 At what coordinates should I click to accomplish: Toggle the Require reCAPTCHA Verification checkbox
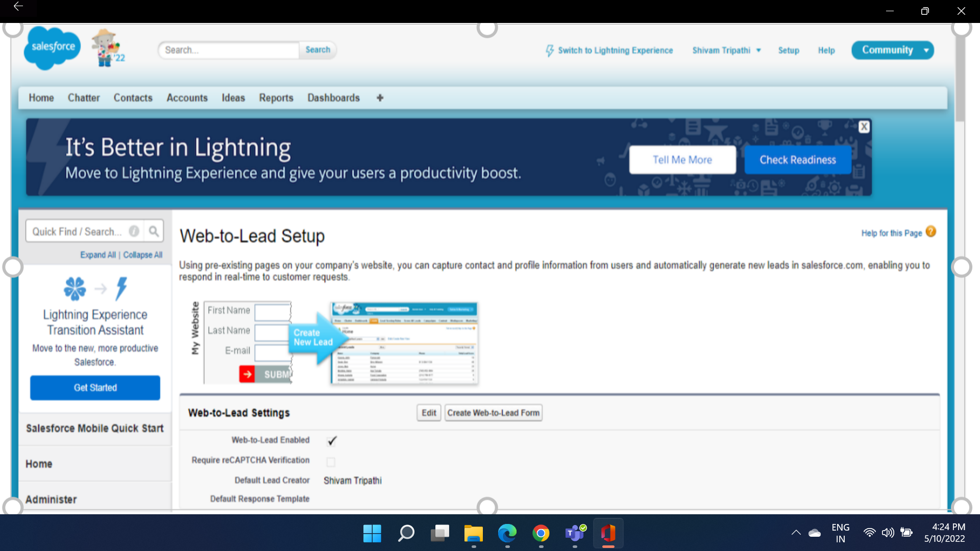[x=331, y=462]
